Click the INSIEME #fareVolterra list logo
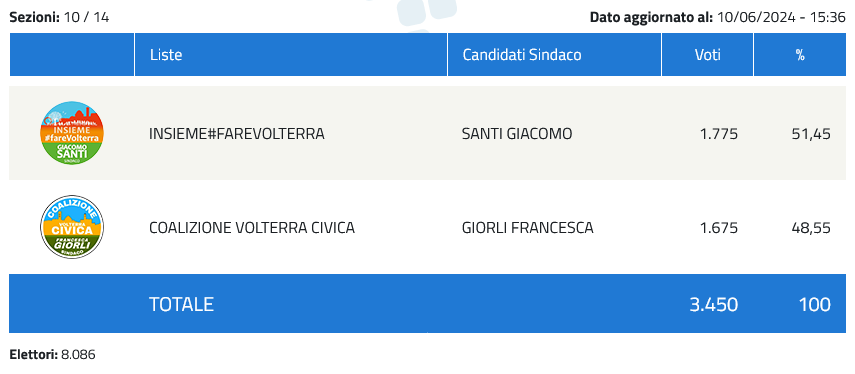This screenshot has width=855, height=374. coord(72,133)
